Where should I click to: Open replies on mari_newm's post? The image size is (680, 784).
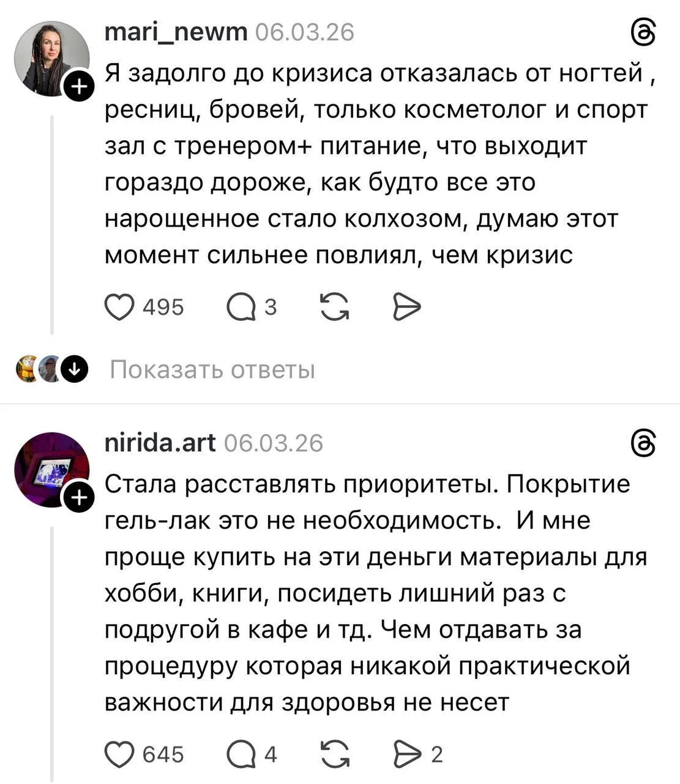point(241,307)
